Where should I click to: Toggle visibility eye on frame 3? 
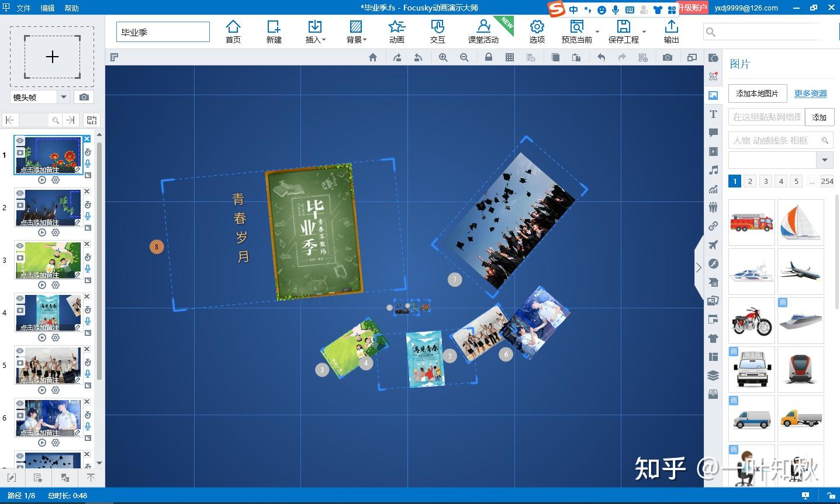click(x=20, y=246)
